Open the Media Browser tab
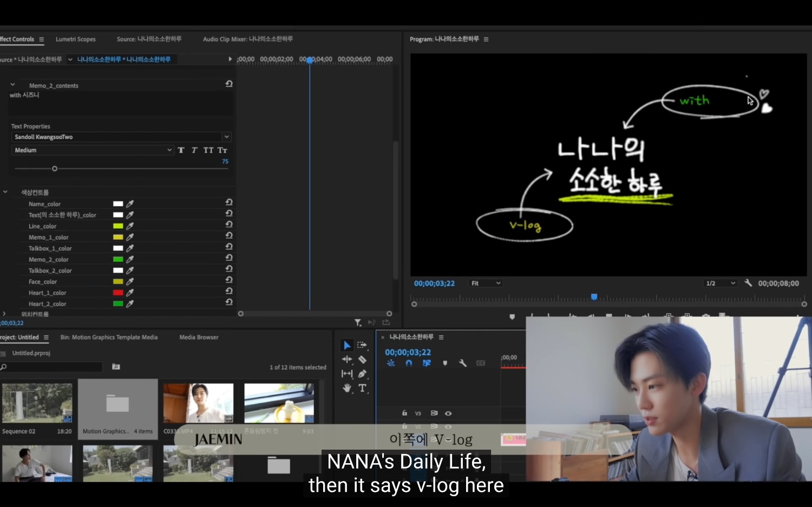The image size is (812, 507). tap(199, 337)
